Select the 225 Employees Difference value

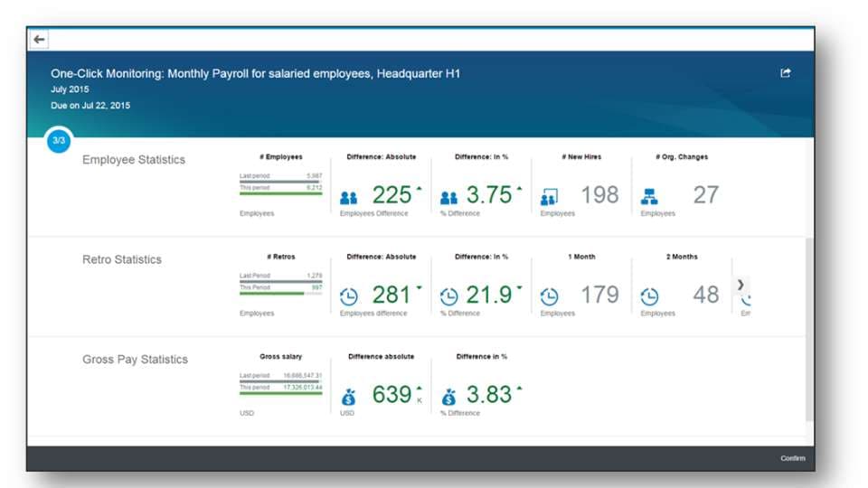[x=392, y=195]
